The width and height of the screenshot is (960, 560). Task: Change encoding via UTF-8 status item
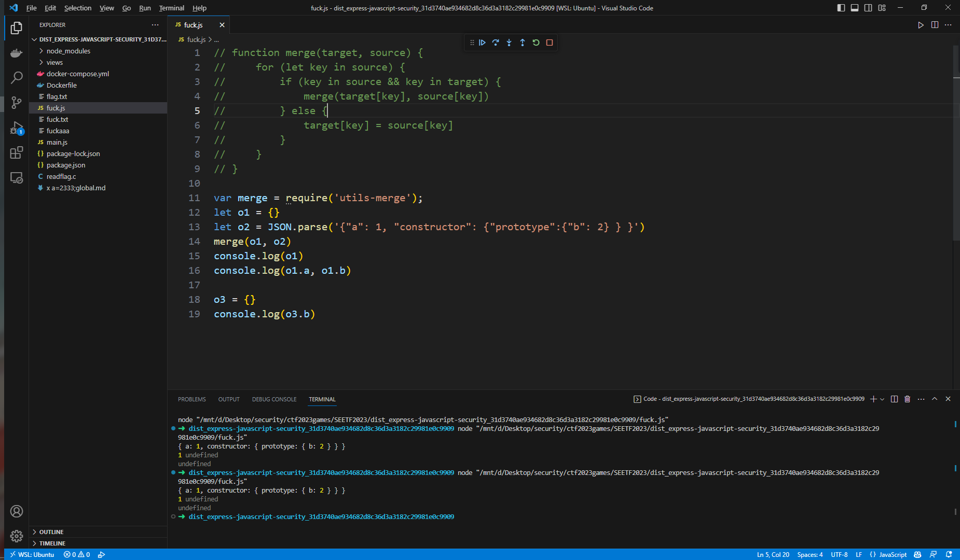tap(839, 554)
